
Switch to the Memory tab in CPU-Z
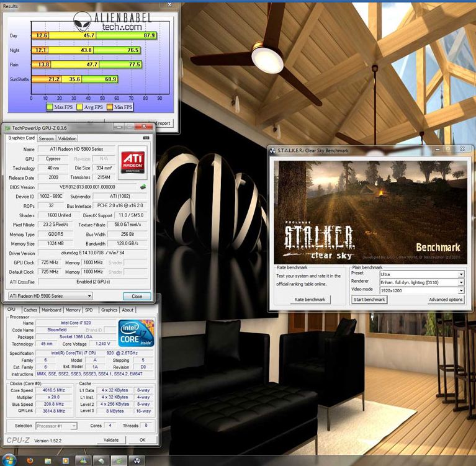pos(73,310)
